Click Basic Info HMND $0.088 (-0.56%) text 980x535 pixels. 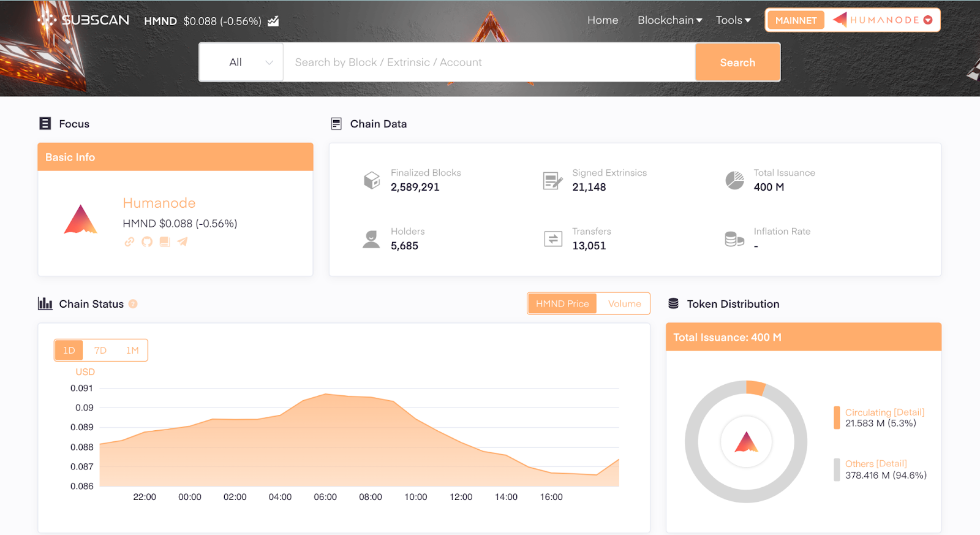180,224
